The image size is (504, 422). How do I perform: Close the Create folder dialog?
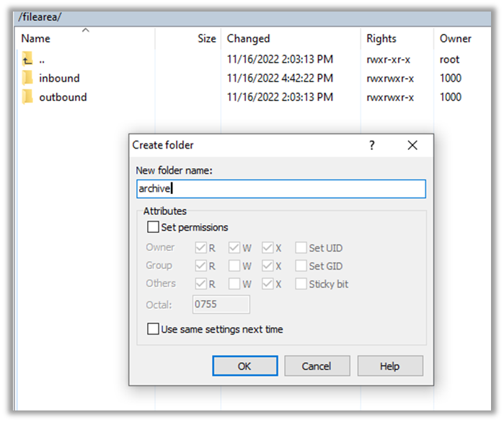pos(412,145)
